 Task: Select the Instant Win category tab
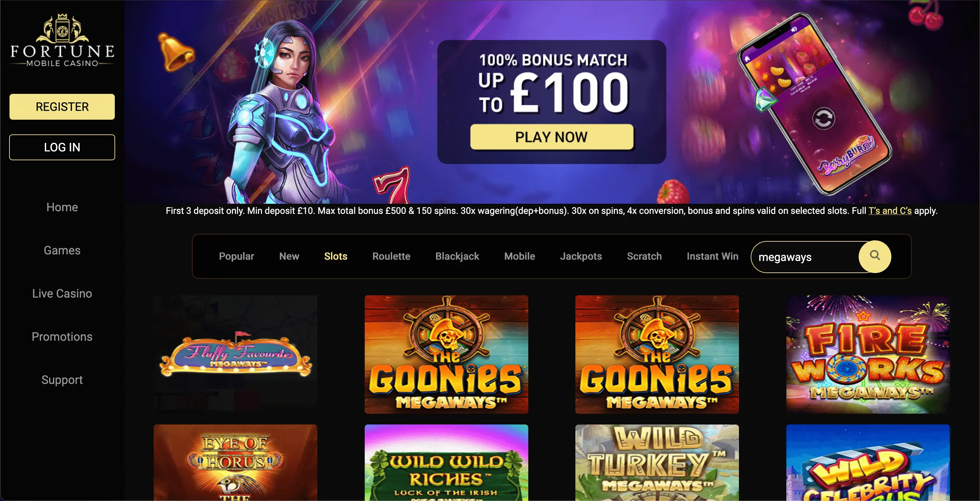(x=712, y=256)
